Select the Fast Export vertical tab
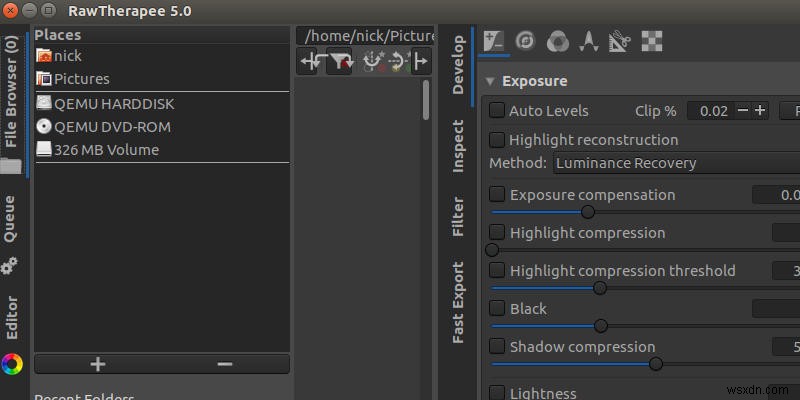The image size is (800, 400). [458, 302]
